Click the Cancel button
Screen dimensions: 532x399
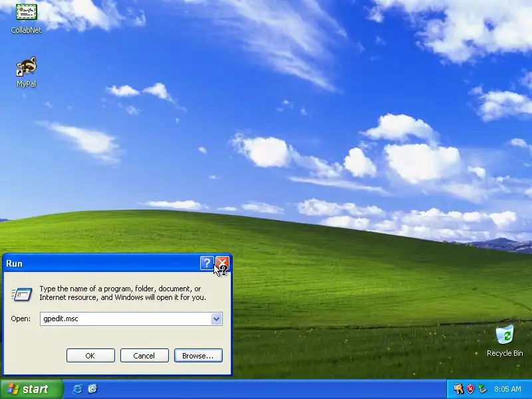[144, 356]
